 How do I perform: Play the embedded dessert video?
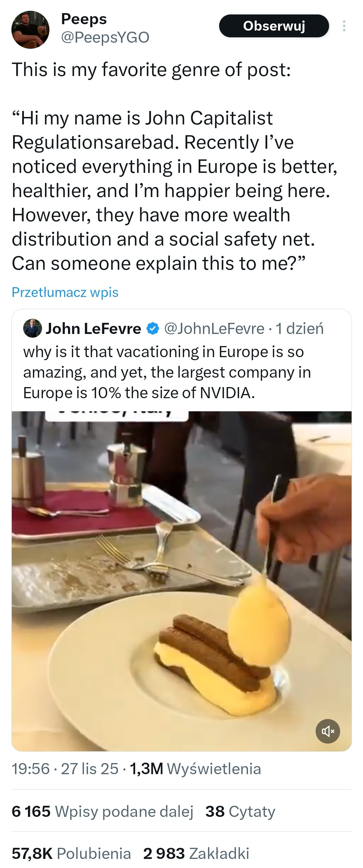(182, 579)
